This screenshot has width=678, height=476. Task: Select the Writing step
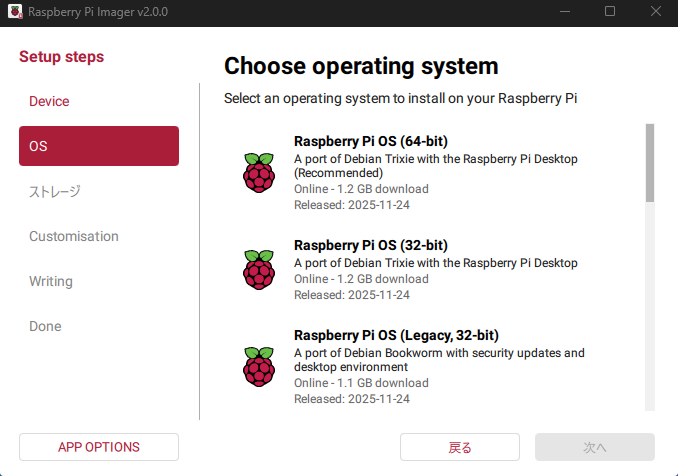click(51, 281)
